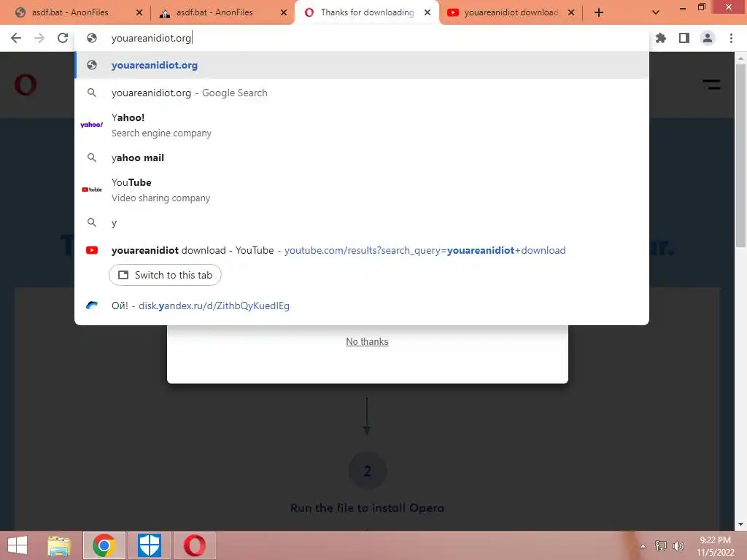Open Opera from the taskbar
The image size is (747, 560).
(194, 545)
